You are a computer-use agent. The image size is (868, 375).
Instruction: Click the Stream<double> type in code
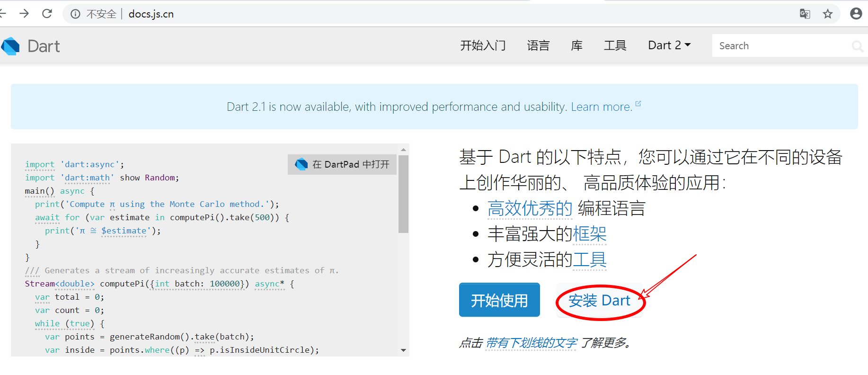pyautogui.click(x=60, y=284)
